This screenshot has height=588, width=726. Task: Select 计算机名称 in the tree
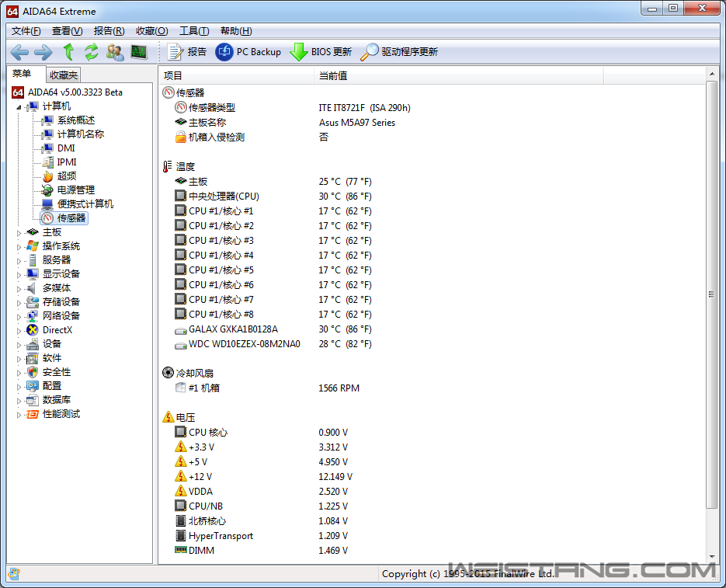(x=81, y=134)
